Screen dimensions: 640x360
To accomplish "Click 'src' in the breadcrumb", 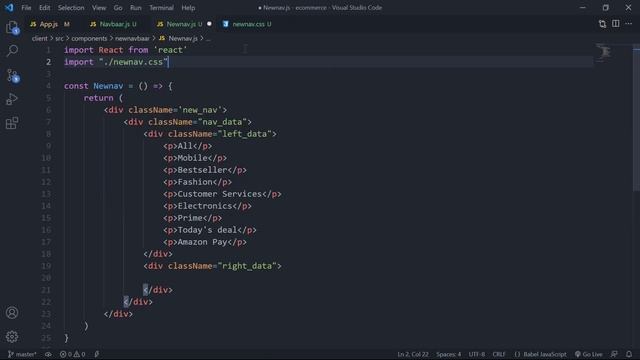I will coord(60,38).
